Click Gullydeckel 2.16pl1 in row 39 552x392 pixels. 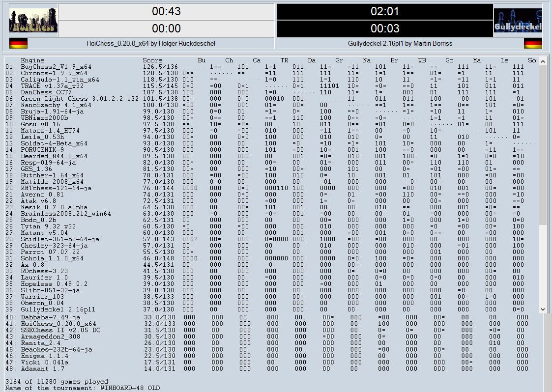(58, 309)
